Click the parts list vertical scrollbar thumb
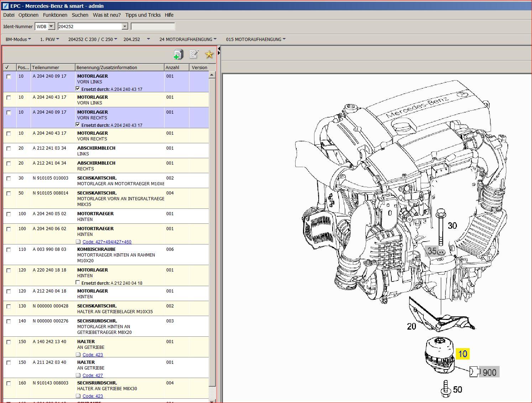The height and width of the screenshot is (403, 532). click(212, 232)
